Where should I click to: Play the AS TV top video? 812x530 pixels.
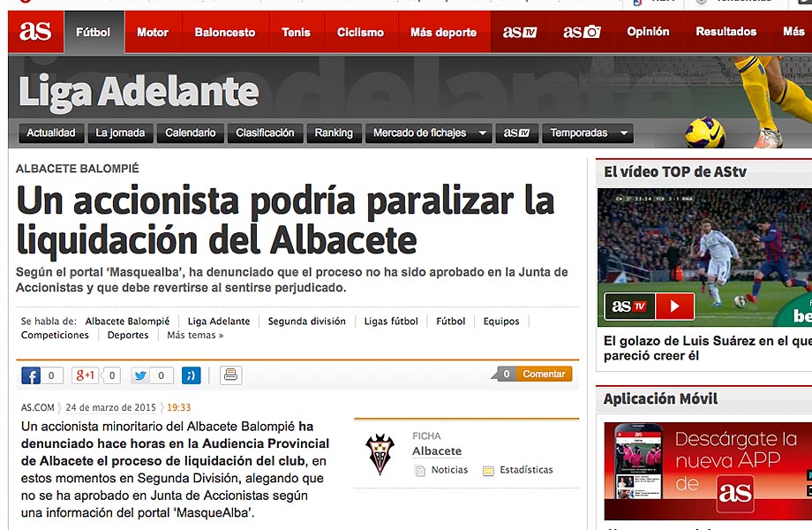pyautogui.click(x=675, y=307)
